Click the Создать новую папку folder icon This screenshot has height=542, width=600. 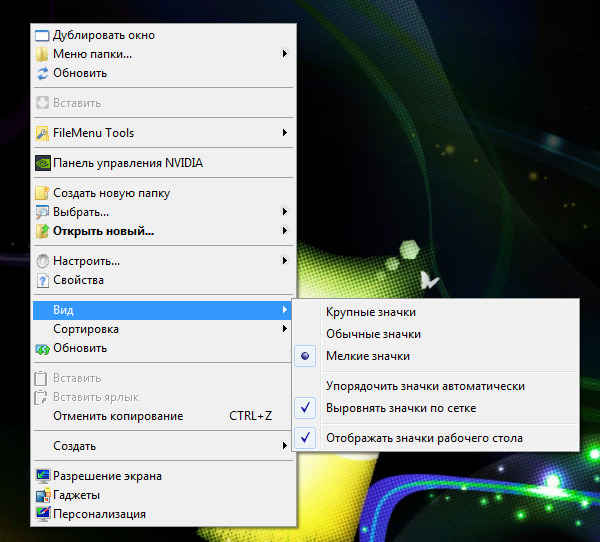coord(42,193)
